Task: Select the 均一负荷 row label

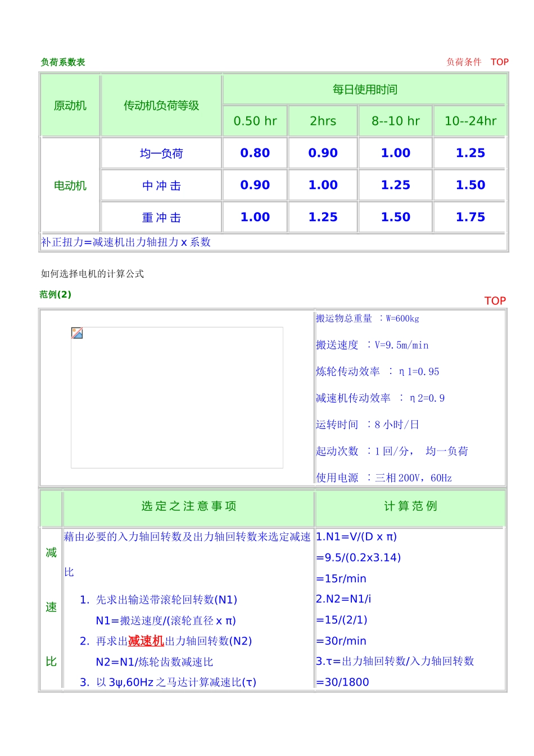Action: click(x=161, y=153)
